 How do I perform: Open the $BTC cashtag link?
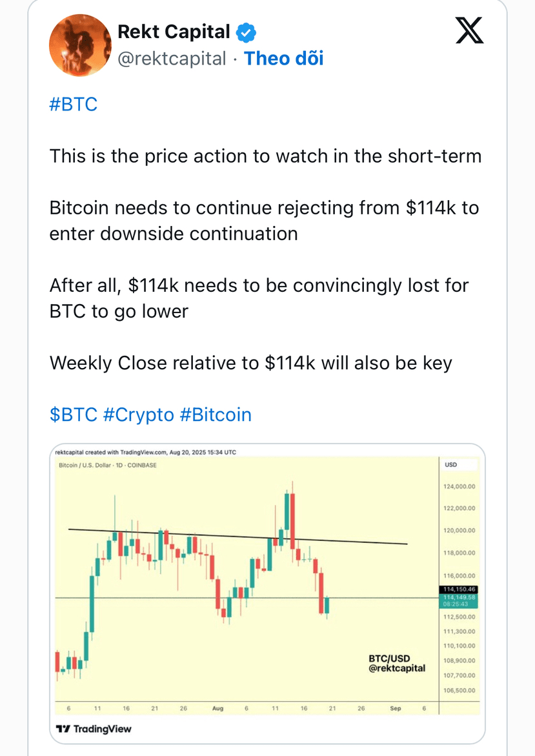coord(74,414)
